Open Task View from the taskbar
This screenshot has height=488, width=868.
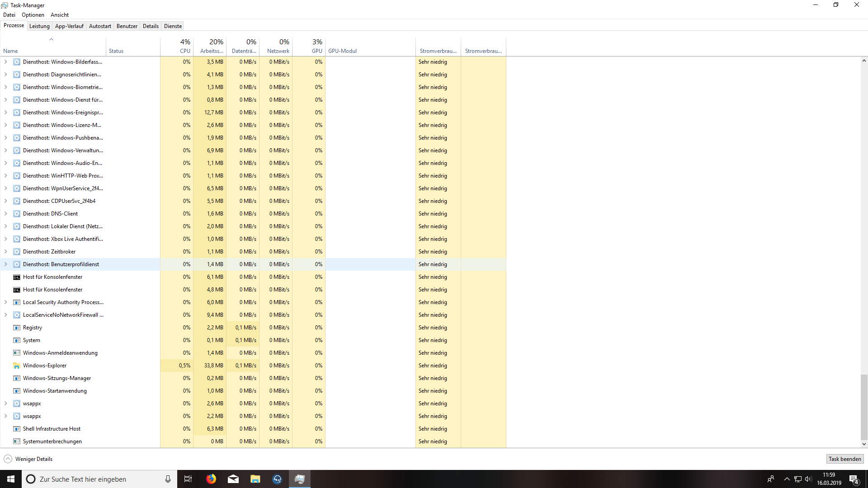188,479
